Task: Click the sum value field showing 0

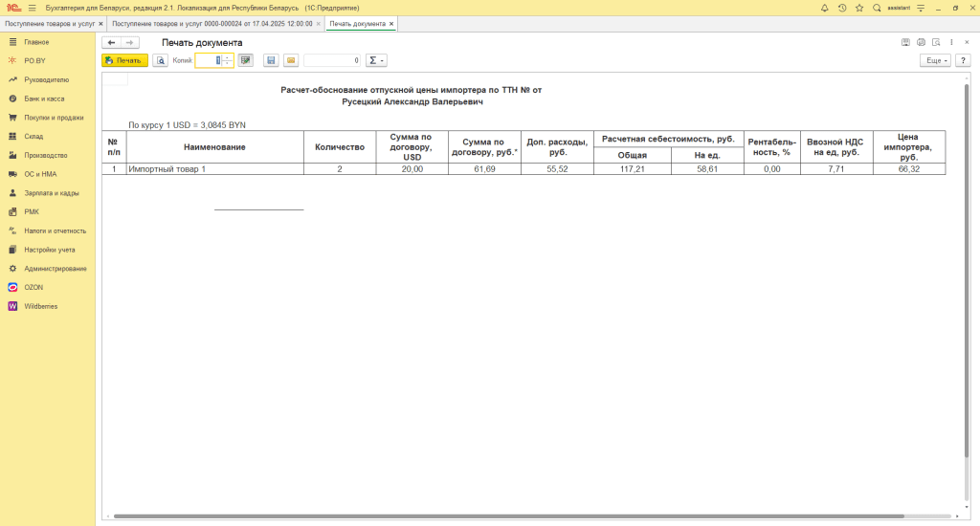Action: tap(332, 60)
